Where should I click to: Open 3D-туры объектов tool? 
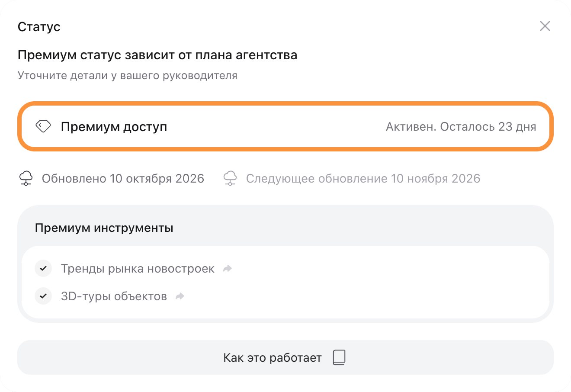click(114, 296)
